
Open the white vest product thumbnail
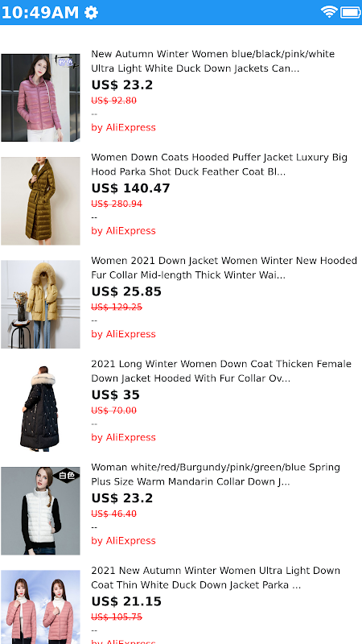point(41,511)
